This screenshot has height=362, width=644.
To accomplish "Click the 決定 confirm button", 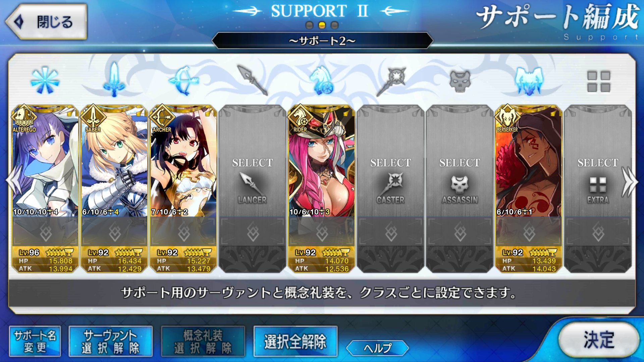I will pyautogui.click(x=599, y=340).
